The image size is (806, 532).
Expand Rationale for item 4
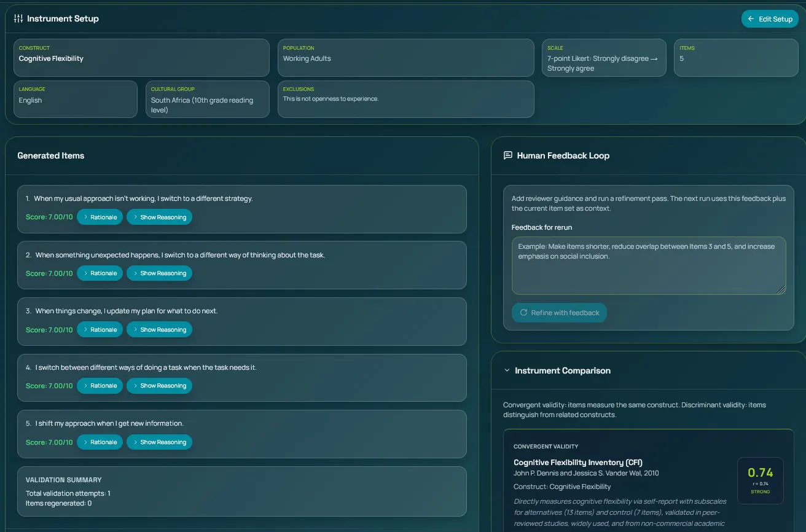[100, 386]
